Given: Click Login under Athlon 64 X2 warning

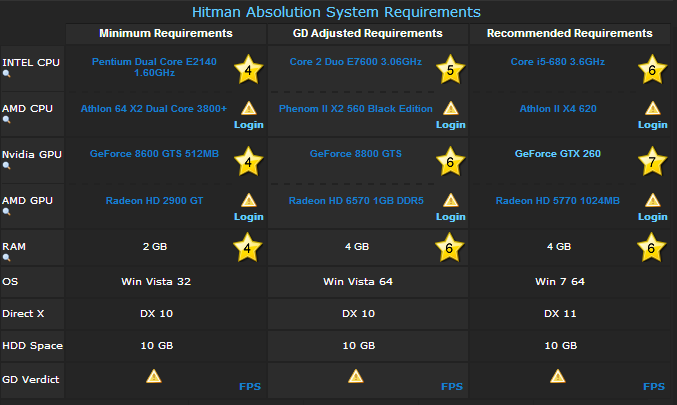Looking at the screenshot, I should pos(249,125).
